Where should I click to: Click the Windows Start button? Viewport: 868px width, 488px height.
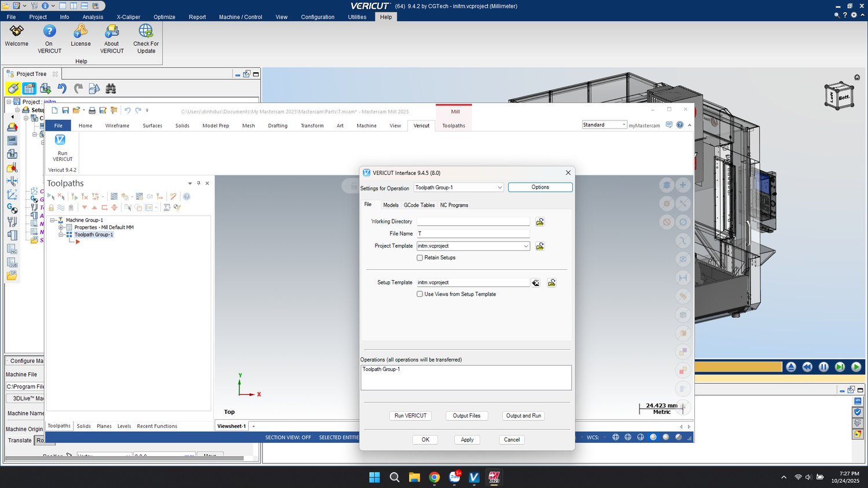[x=374, y=477]
